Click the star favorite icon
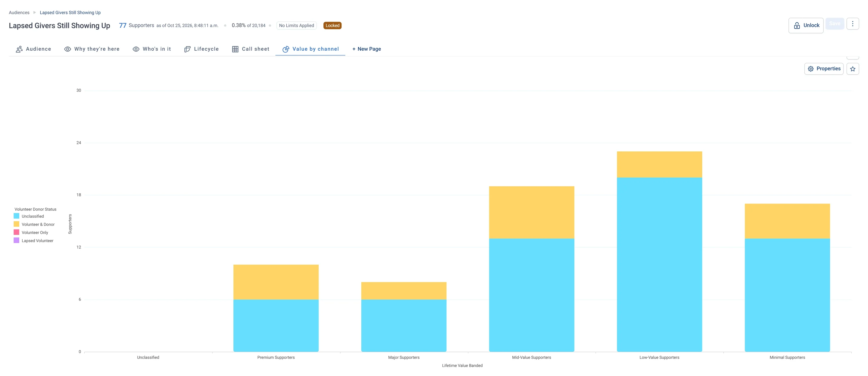 853,69
